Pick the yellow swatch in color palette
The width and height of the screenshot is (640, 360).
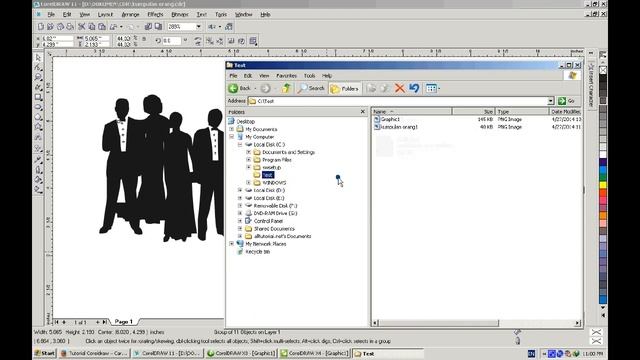603,185
